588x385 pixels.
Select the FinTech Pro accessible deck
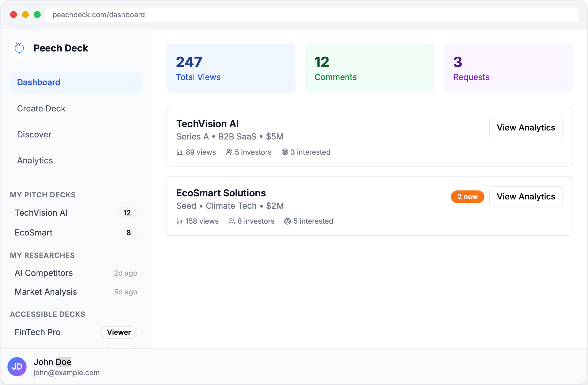38,332
